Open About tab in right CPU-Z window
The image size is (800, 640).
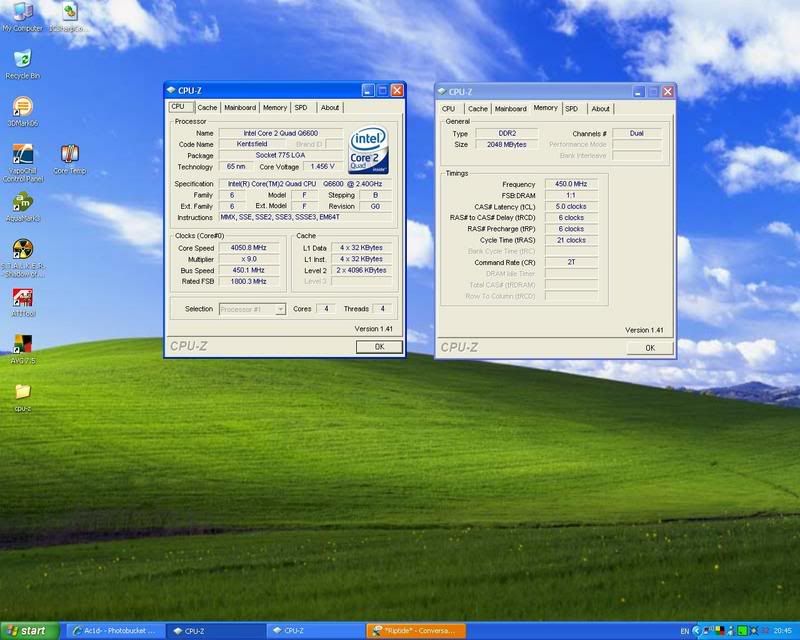point(601,109)
